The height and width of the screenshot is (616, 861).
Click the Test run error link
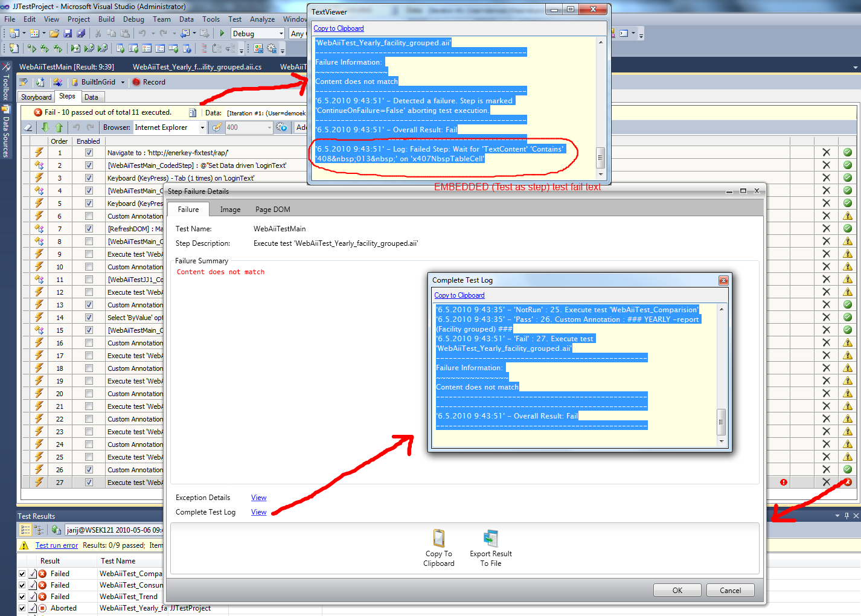57,545
